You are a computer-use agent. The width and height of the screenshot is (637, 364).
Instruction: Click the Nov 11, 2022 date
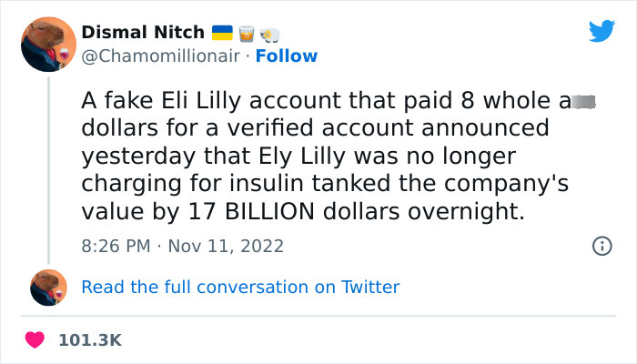(225, 246)
